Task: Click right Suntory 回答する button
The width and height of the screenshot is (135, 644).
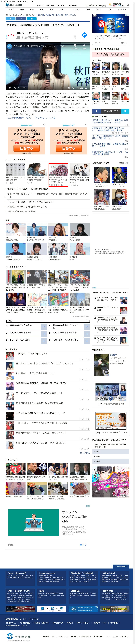Action: [x=68, y=148]
